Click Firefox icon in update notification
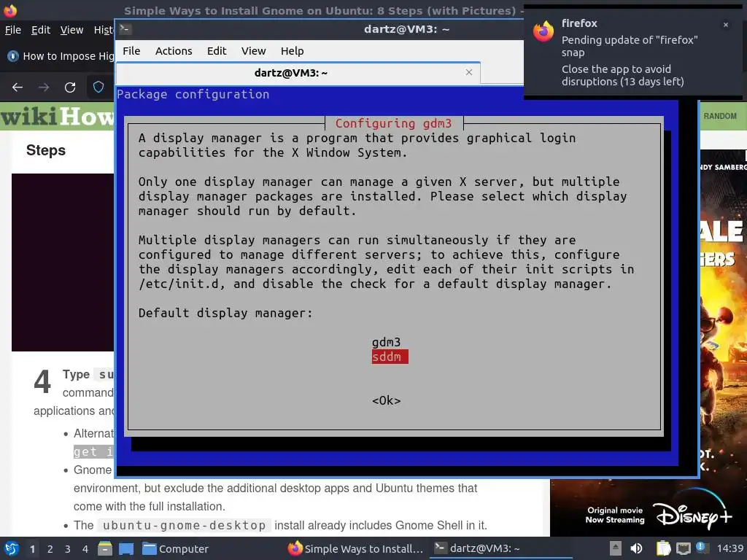 (x=543, y=31)
